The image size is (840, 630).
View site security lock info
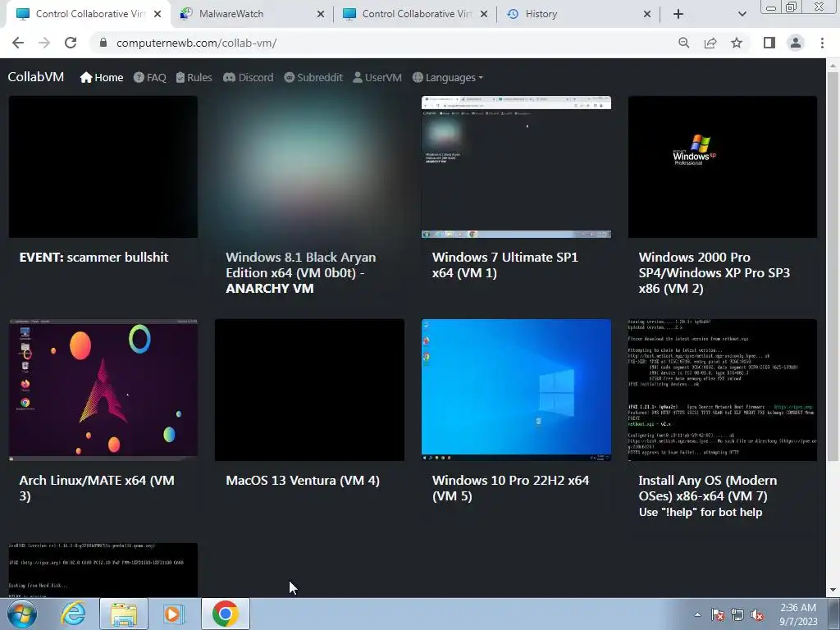[x=103, y=43]
